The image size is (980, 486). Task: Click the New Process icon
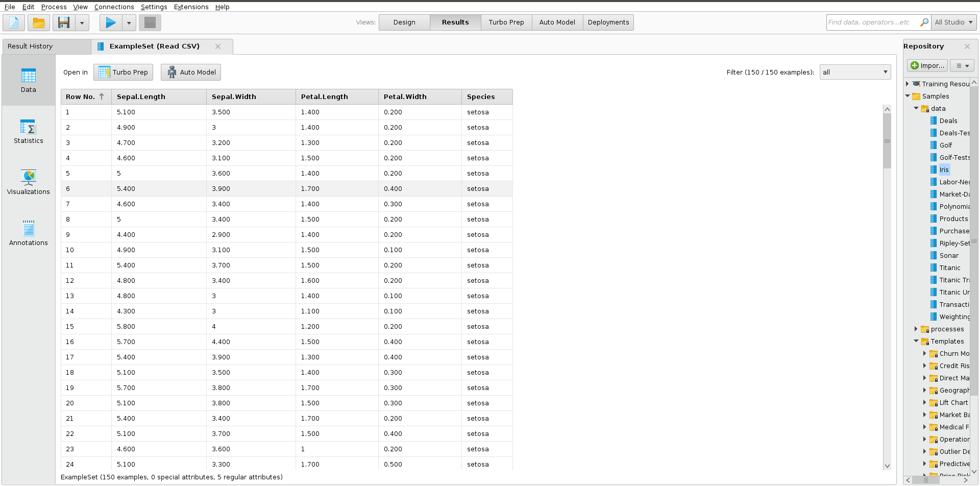coord(14,22)
